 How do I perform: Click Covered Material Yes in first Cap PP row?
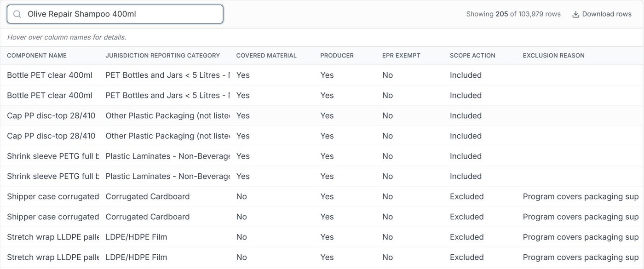coord(243,116)
